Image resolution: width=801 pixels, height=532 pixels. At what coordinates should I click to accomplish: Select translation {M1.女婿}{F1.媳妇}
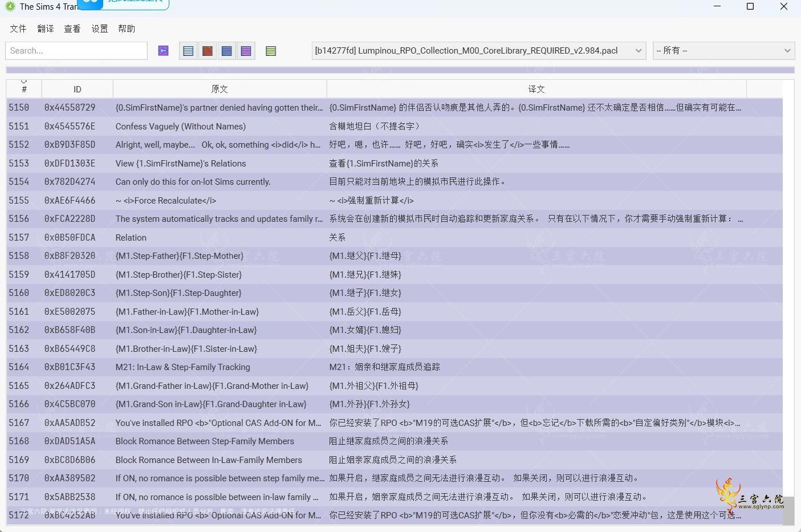[x=365, y=330]
